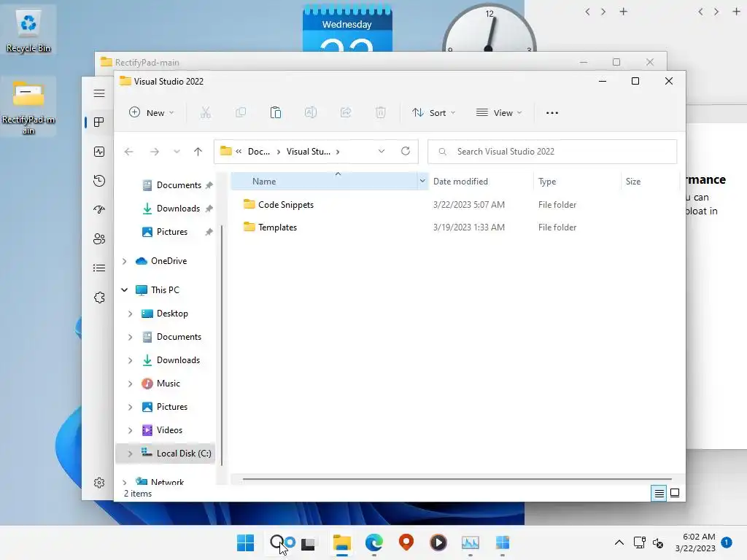Screen dimensions: 747x560
Task: Go forward with the right arrow
Action: tap(155, 152)
